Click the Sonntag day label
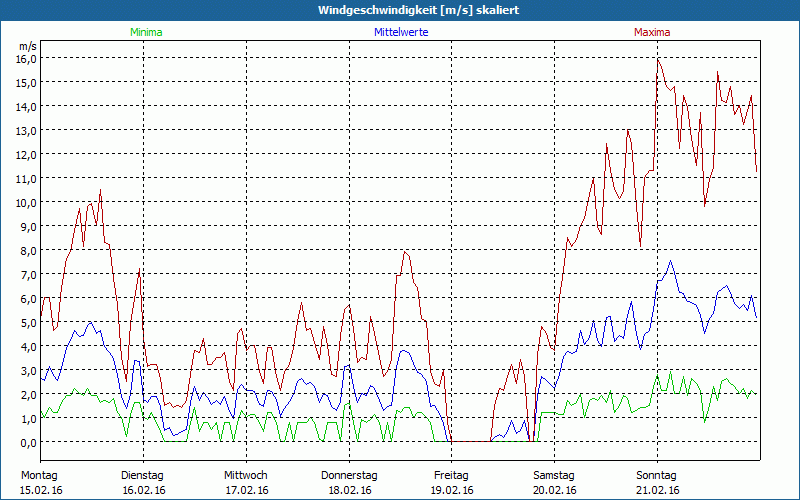The height and width of the screenshot is (500, 800). 656,476
